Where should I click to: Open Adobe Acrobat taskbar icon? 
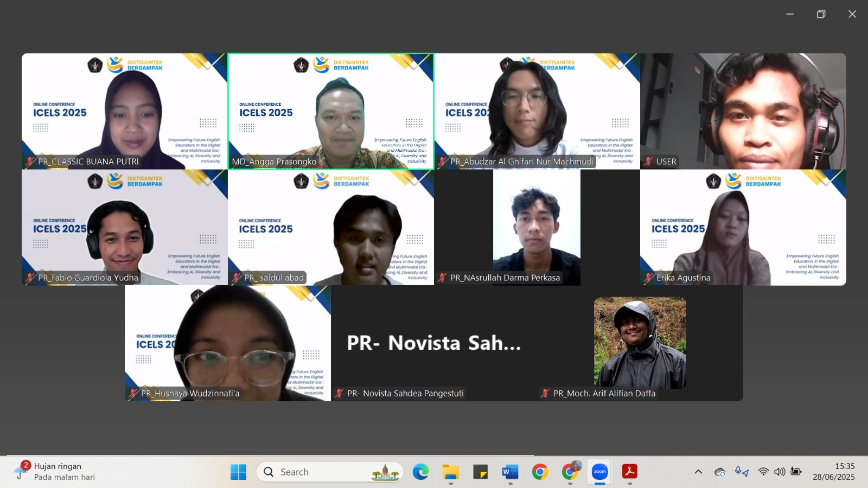click(x=629, y=472)
